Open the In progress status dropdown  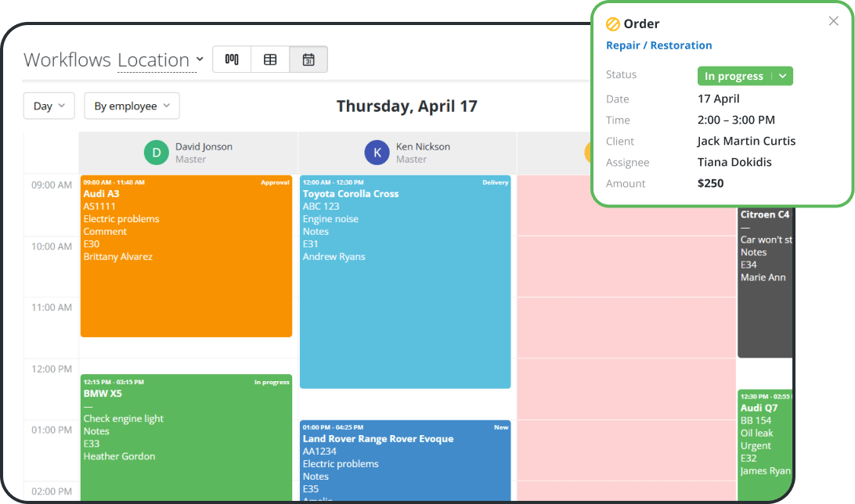pyautogui.click(x=745, y=76)
